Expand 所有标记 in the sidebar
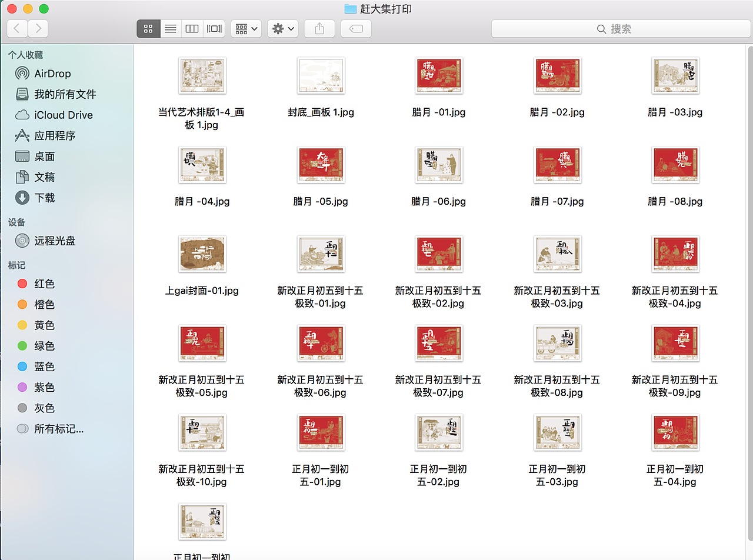Viewport: 753px width, 560px height. pos(58,429)
